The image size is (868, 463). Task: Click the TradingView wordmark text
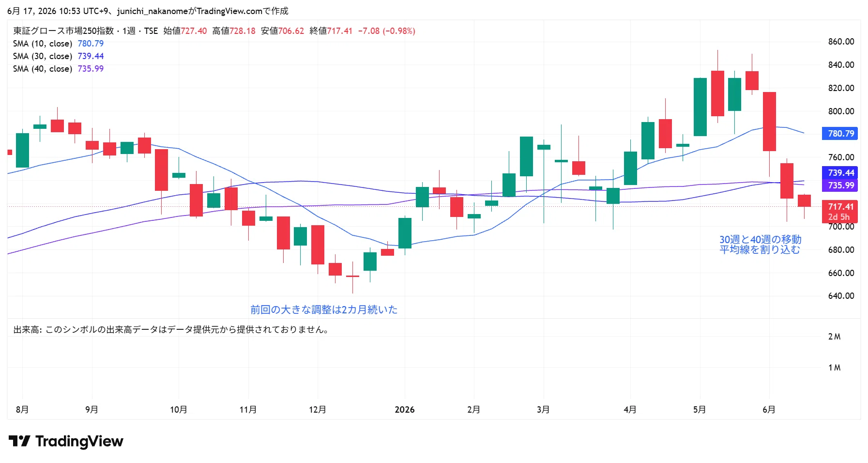coord(79,441)
